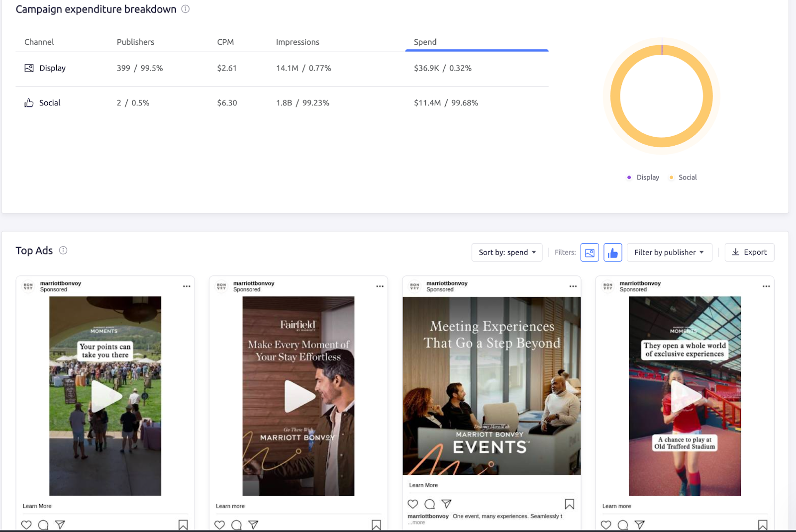Click the info icon next to Top Ads
Image resolution: width=796 pixels, height=532 pixels.
[x=63, y=251]
